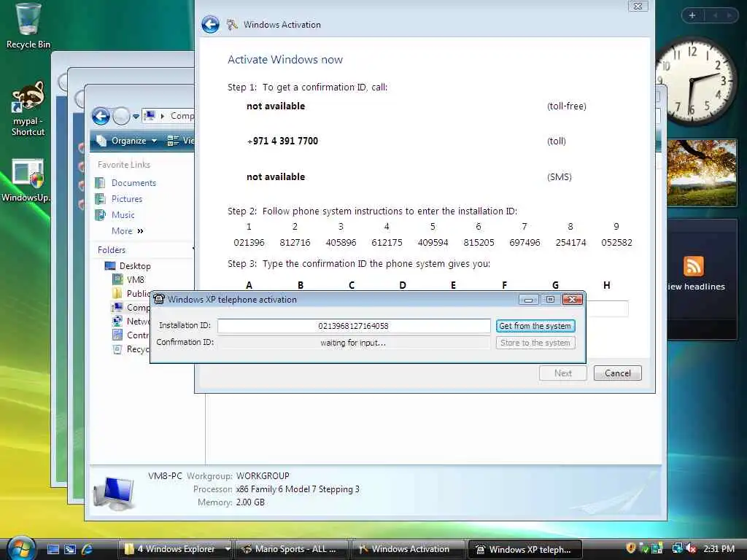Cancel the Windows Activation wizard

(617, 373)
